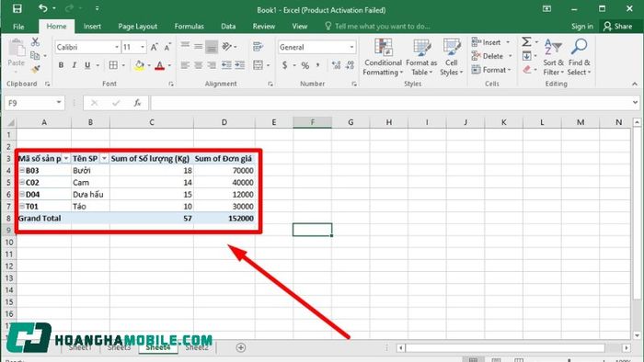Screen dimensions: 644x362
Task: Click the Copy icon in Clipboard group
Action: click(x=35, y=55)
